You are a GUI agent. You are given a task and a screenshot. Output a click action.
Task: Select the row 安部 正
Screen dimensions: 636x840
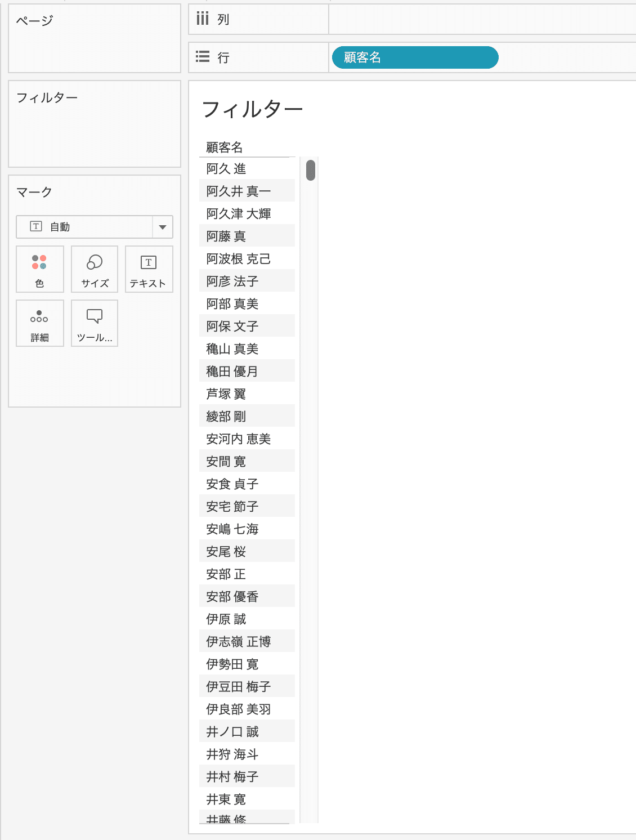(247, 574)
